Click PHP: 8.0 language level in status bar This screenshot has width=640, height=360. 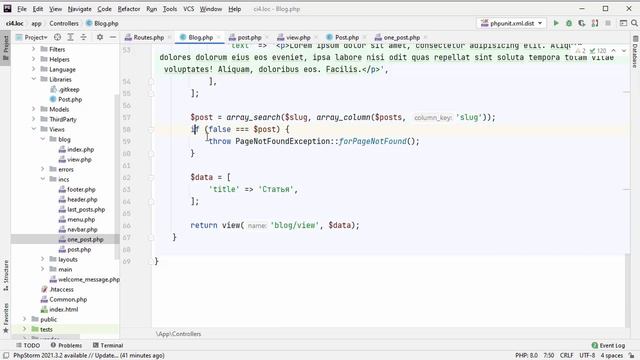pyautogui.click(x=527, y=356)
